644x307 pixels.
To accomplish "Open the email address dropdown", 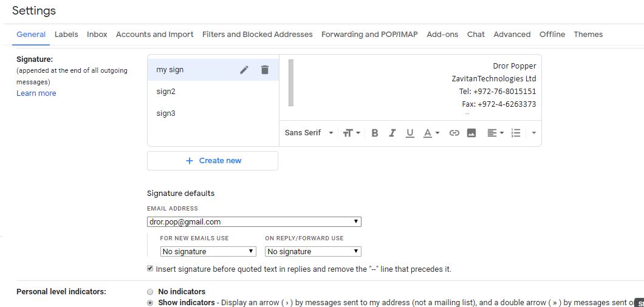I will click(254, 222).
